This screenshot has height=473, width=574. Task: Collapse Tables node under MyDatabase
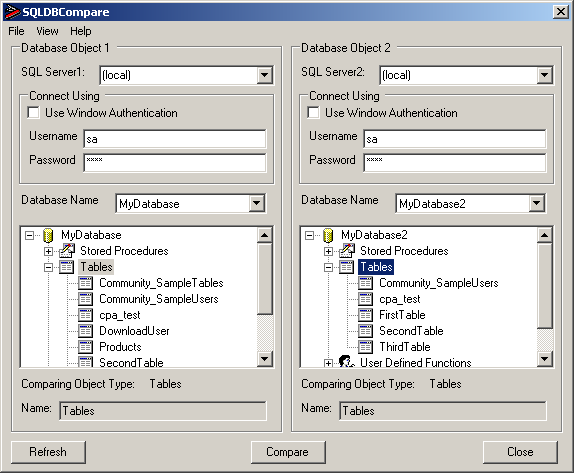[48, 267]
